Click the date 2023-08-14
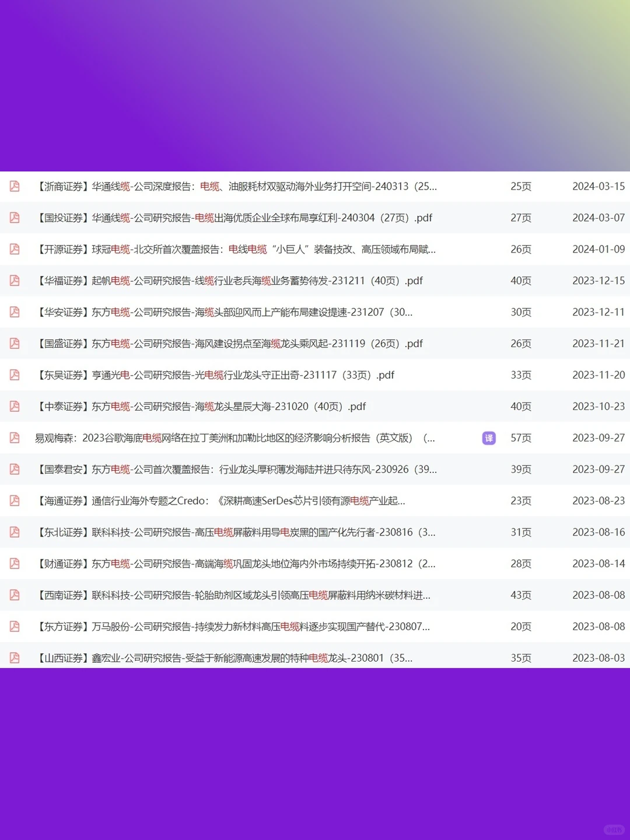630x840 pixels. point(598,565)
